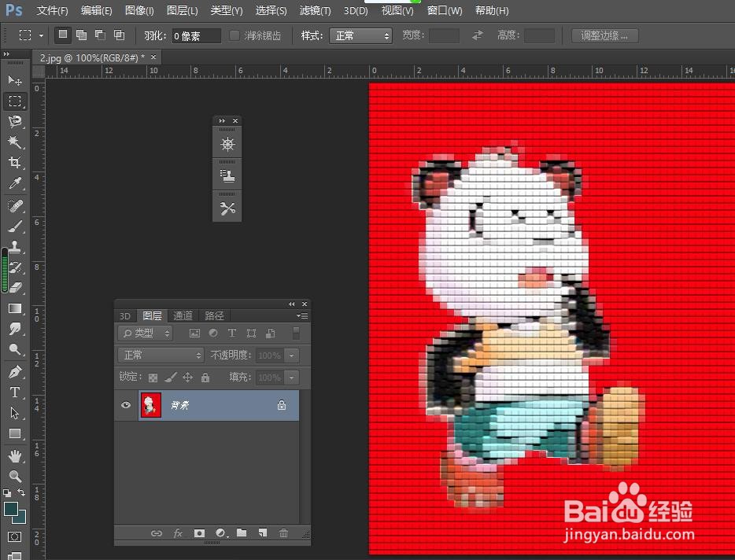Click link layers icon in Layers panel
The height and width of the screenshot is (560, 735).
pos(156,533)
